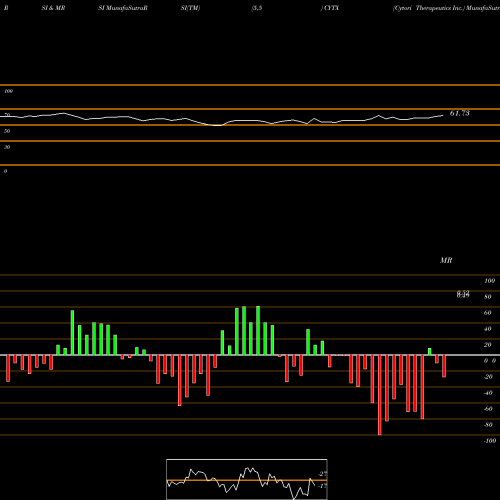Click the "(5,5" parameter text in the header
Viewport: 500px width, 500px height.
click(257, 8)
